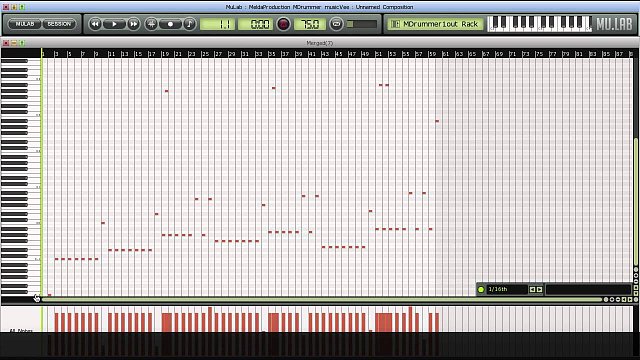The width and height of the screenshot is (640, 360).
Task: Click the green maximize button of Merged(7)
Action: click(x=22, y=43)
